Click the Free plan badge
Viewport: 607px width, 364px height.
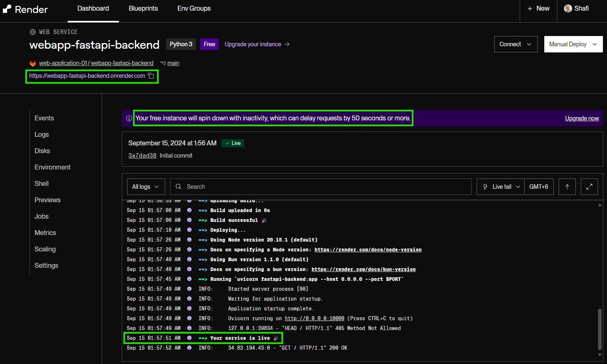(209, 44)
